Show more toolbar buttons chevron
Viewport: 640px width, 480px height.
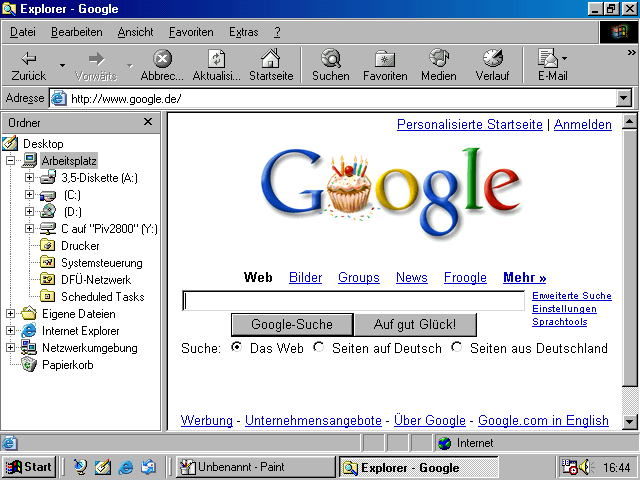pyautogui.click(x=631, y=53)
